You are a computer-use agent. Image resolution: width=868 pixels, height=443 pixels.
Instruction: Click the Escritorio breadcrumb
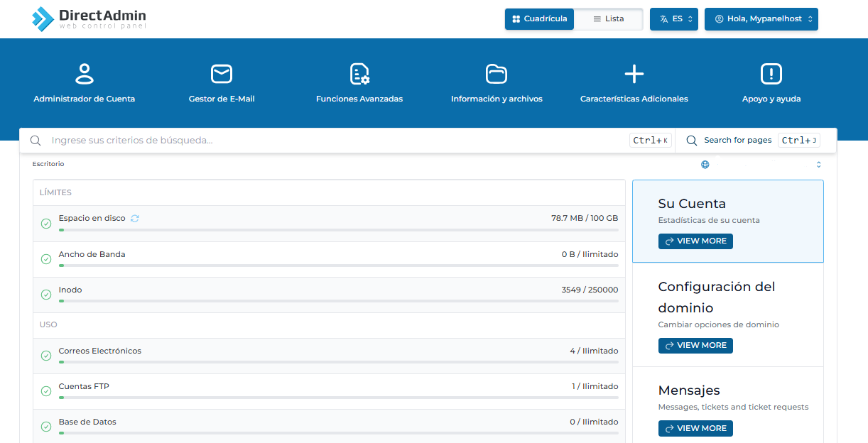click(x=48, y=164)
